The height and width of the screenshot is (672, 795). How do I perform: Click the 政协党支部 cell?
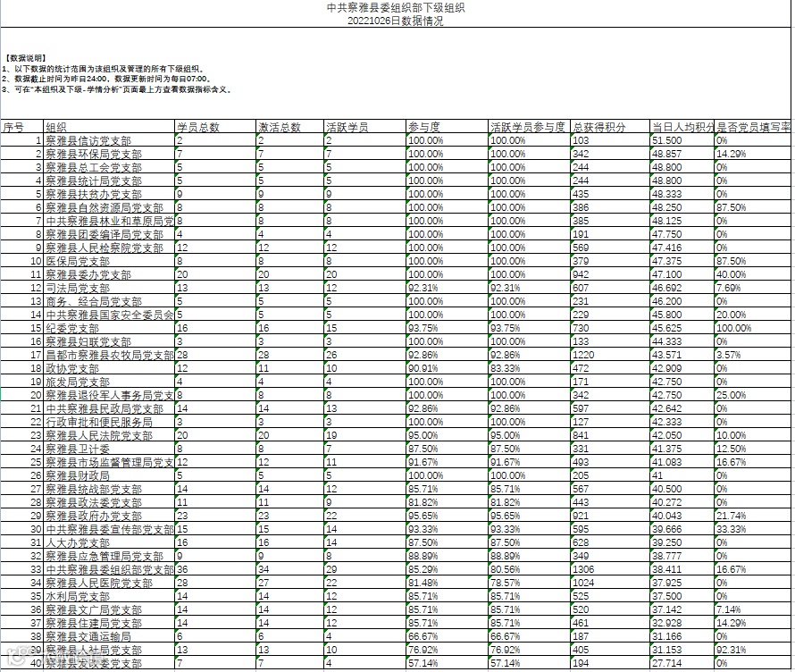[x=108, y=368]
